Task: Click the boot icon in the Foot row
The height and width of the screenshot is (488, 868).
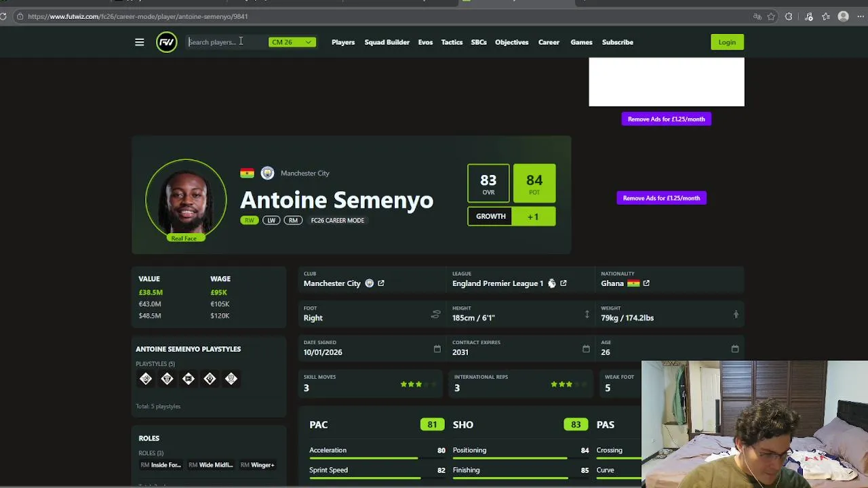Action: [435, 314]
